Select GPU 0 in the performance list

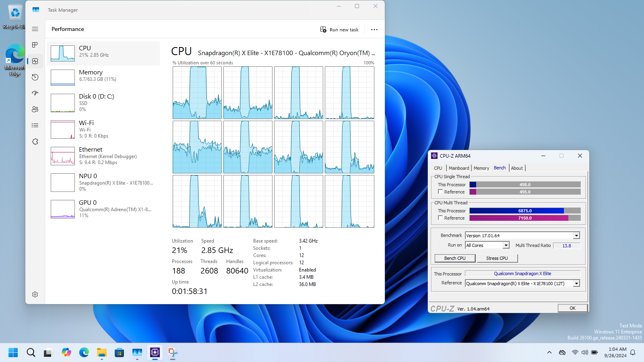tap(103, 209)
